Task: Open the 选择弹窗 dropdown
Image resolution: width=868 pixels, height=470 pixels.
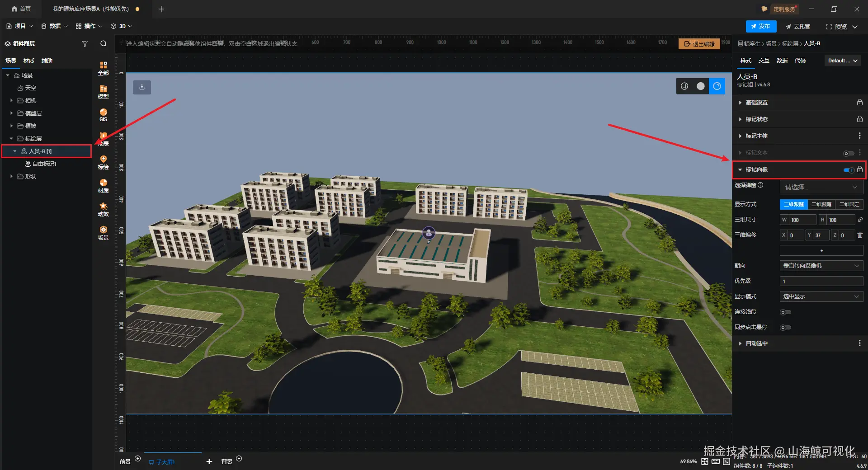Action: tap(821, 187)
